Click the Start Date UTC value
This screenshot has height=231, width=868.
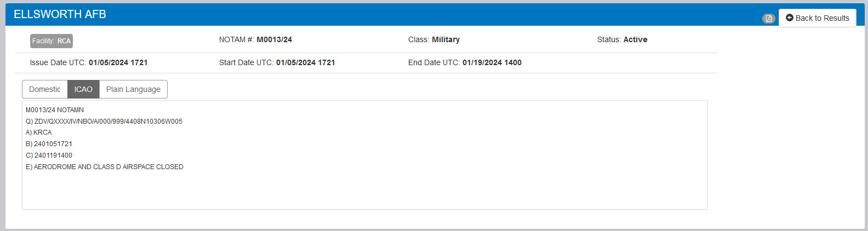[305, 62]
